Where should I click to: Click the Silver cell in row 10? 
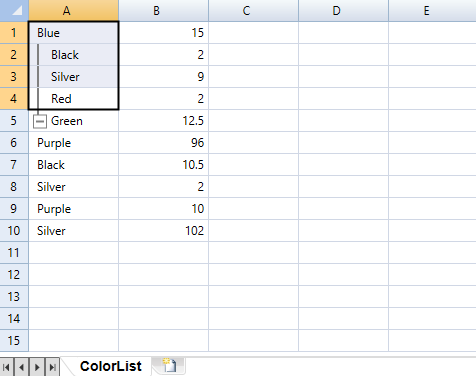(x=73, y=231)
